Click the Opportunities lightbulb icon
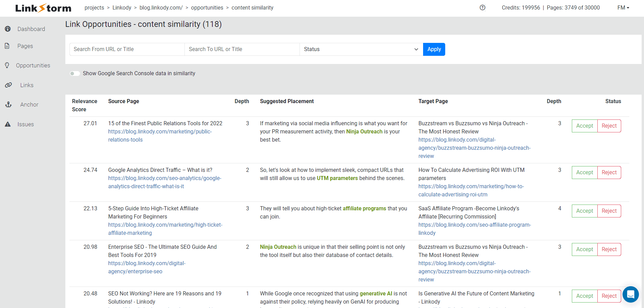 coord(7,65)
